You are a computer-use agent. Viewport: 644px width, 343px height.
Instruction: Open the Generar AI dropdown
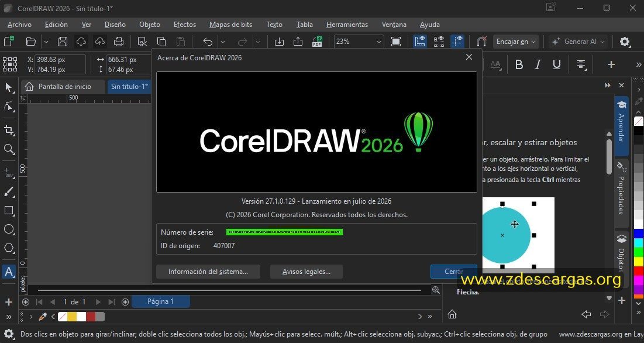(578, 42)
